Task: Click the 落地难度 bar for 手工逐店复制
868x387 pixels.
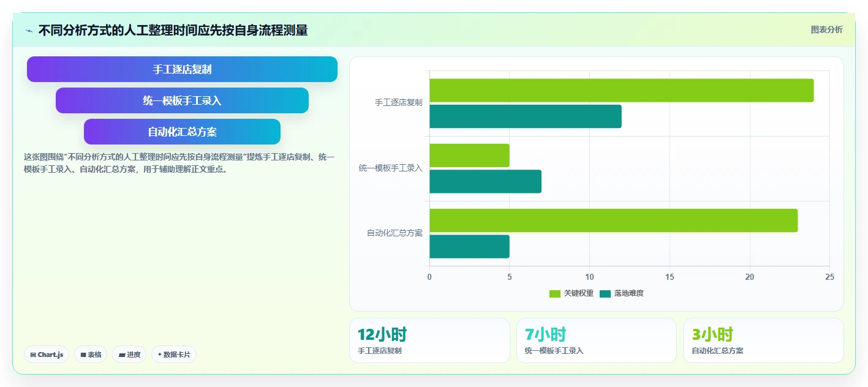Action: tap(526, 116)
